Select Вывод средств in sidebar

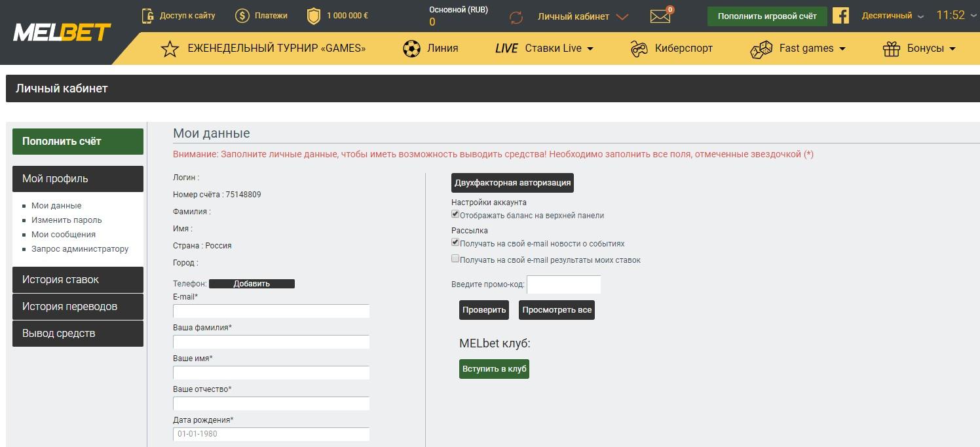(x=77, y=334)
